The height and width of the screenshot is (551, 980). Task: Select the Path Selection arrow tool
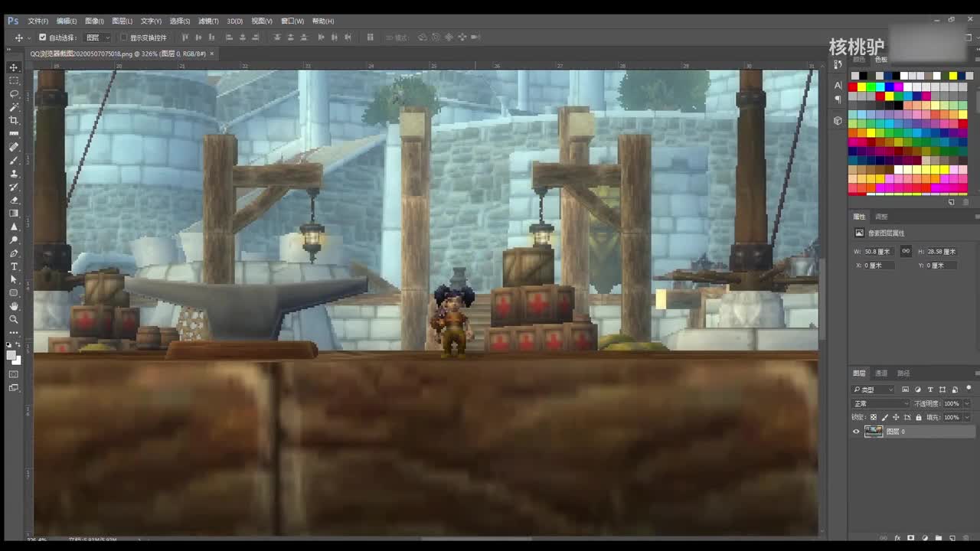(x=14, y=279)
